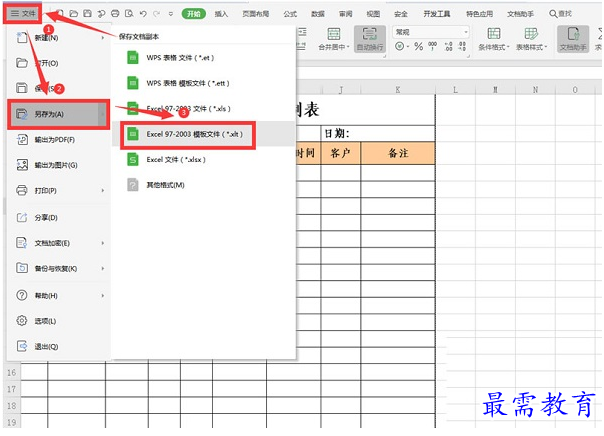Click the 帮助(H) question mark icon

pos(22,295)
